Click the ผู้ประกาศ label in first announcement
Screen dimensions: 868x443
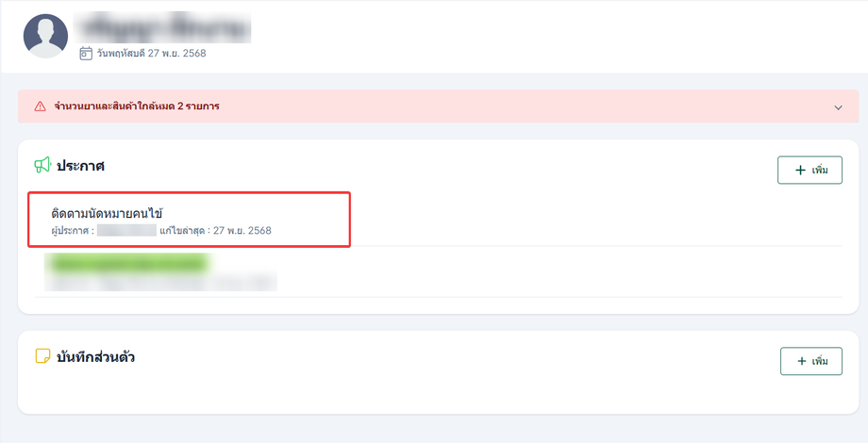coord(73,231)
